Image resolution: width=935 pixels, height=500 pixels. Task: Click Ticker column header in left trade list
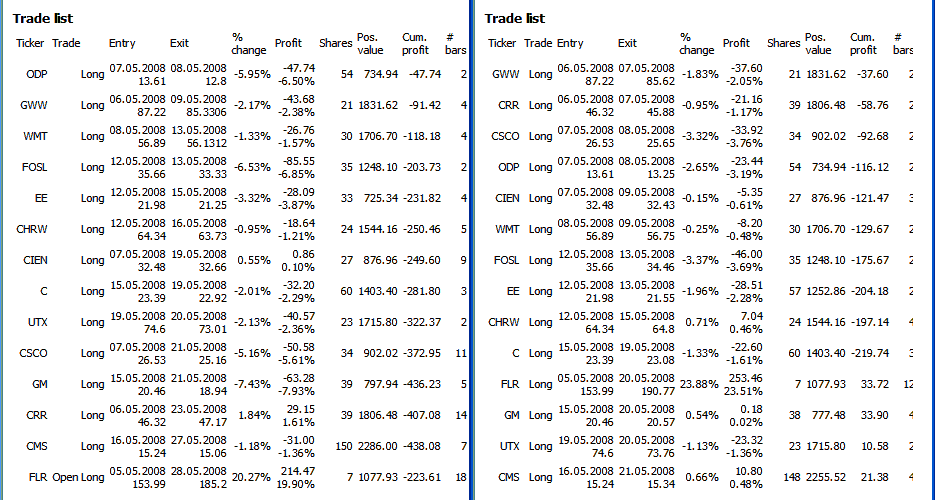tap(30, 43)
